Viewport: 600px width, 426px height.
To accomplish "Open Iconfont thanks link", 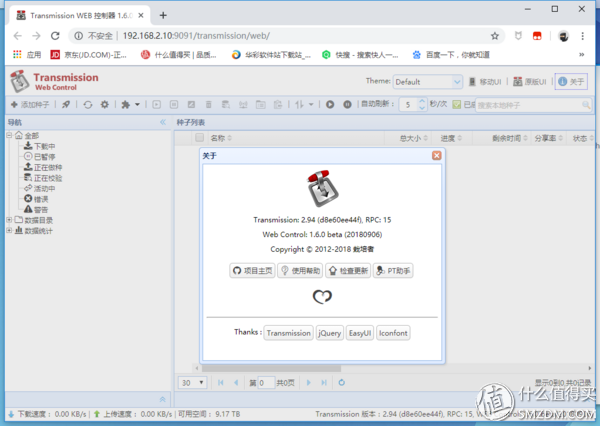I will (393, 333).
